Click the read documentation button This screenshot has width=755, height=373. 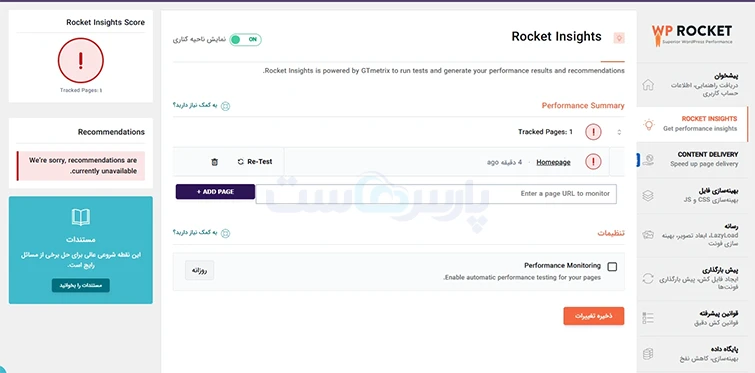[81, 285]
